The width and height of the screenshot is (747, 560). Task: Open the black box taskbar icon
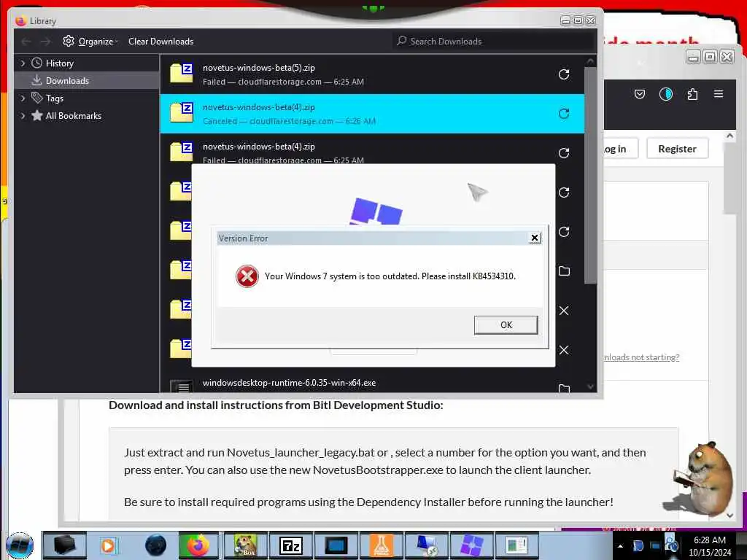coord(65,545)
